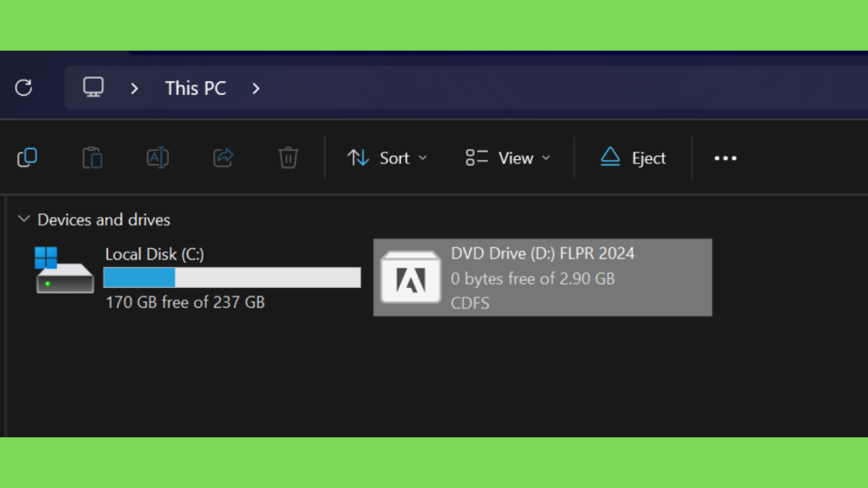Select the Devices and drives header
Screen dimensions: 868x488
pos(103,219)
